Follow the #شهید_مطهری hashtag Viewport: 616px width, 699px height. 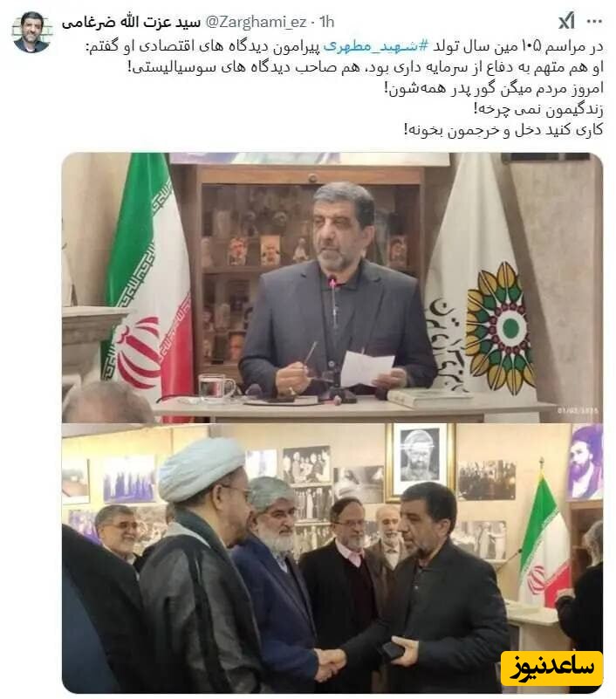pos(375,46)
